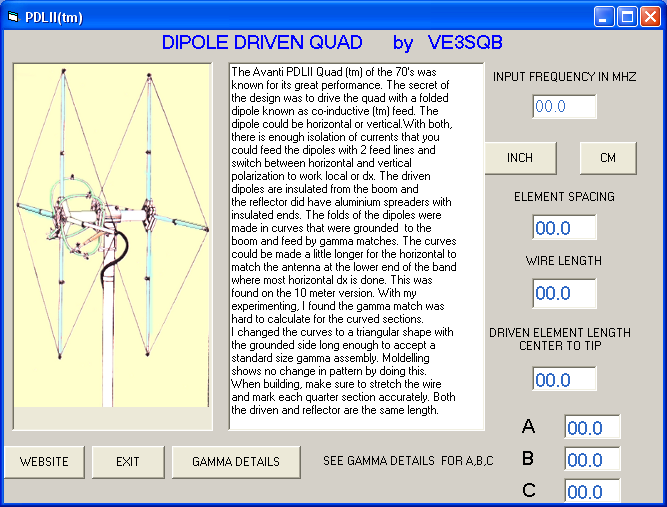This screenshot has height=507, width=667.
Task: Click the ELEMENT SPACING label
Action: pos(564,197)
